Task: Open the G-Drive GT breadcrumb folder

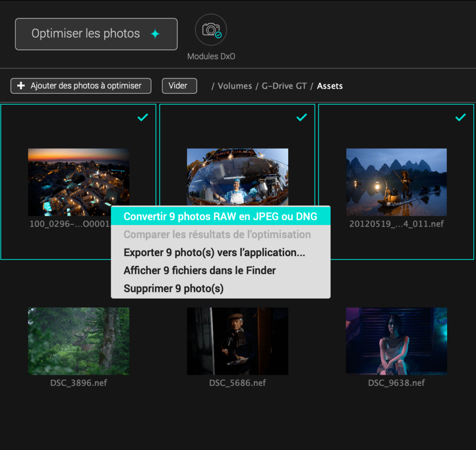Action: (x=284, y=86)
